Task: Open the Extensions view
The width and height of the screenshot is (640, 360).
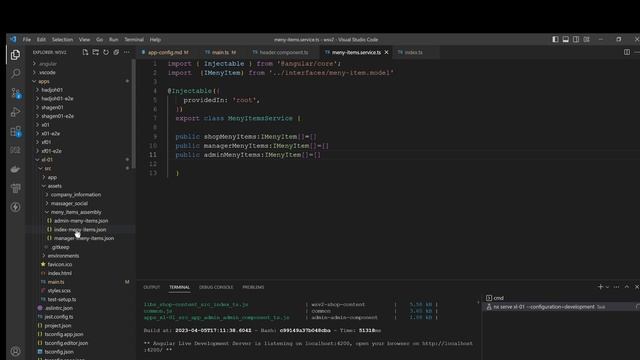Action: pos(16,131)
